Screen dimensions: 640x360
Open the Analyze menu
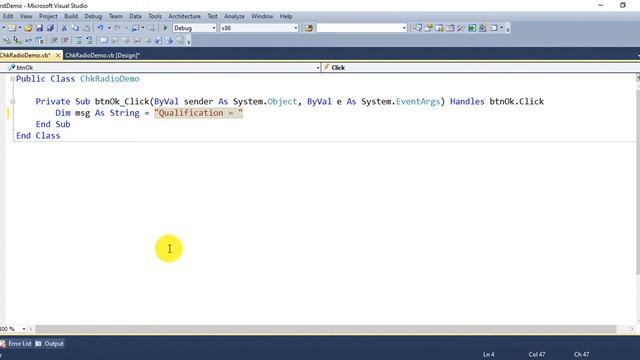[x=234, y=16]
